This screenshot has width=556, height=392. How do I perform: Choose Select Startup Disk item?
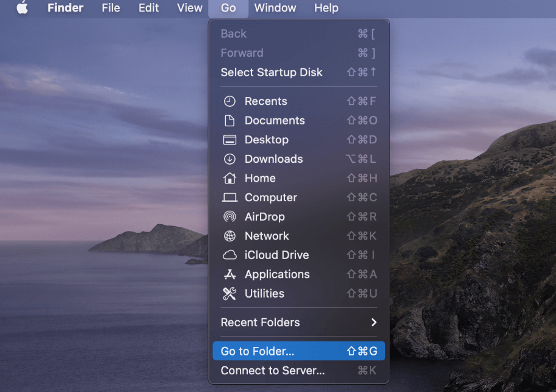272,73
